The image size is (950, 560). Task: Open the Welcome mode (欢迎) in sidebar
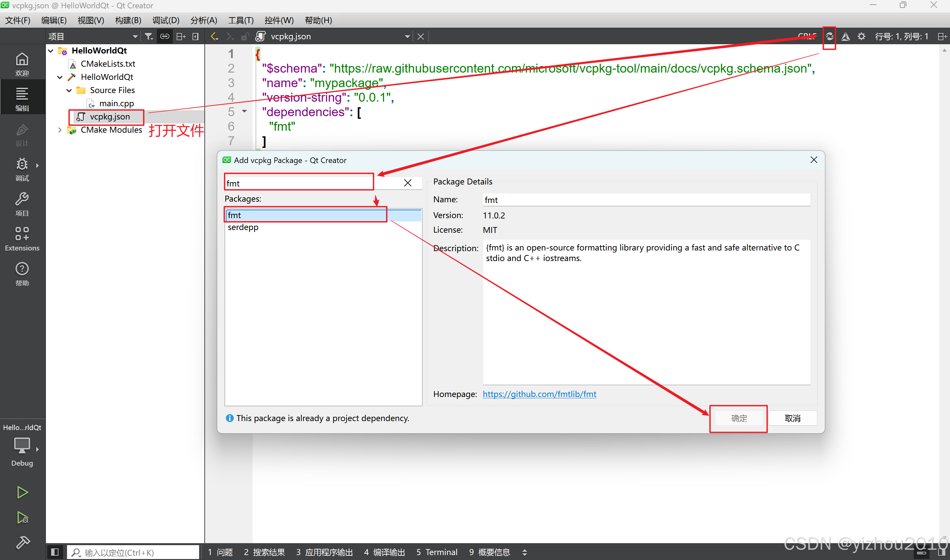click(x=22, y=64)
